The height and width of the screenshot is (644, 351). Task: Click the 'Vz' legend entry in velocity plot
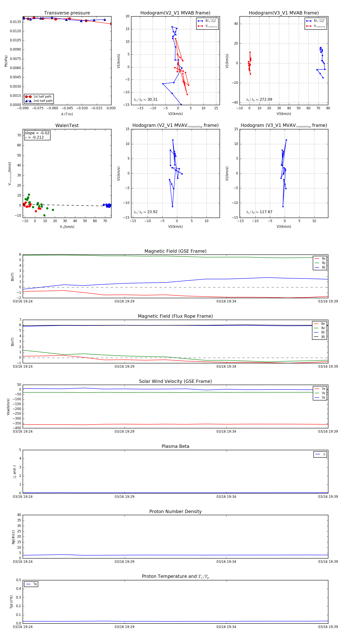[320, 397]
